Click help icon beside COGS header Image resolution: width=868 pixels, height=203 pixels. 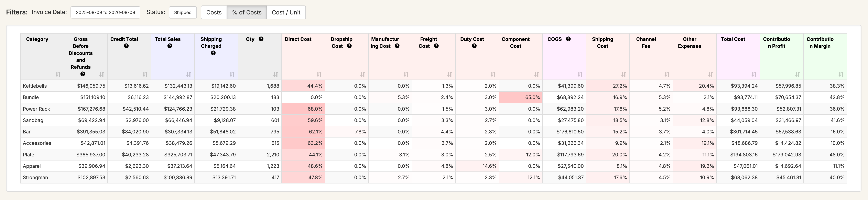[x=568, y=39]
